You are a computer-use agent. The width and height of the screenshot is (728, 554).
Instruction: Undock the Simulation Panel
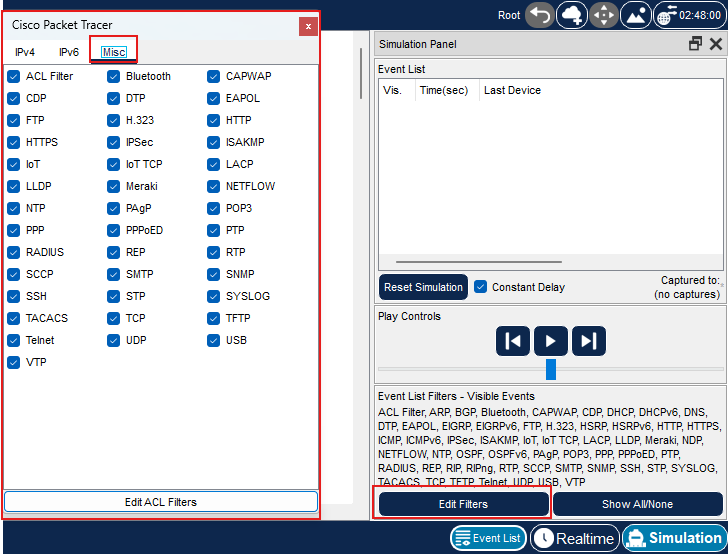pos(695,44)
